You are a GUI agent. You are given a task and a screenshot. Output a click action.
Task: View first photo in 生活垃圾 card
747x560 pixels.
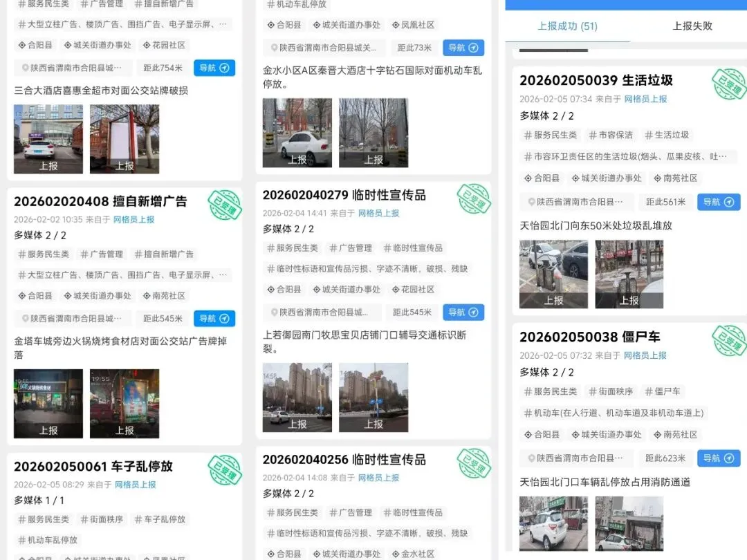[553, 274]
